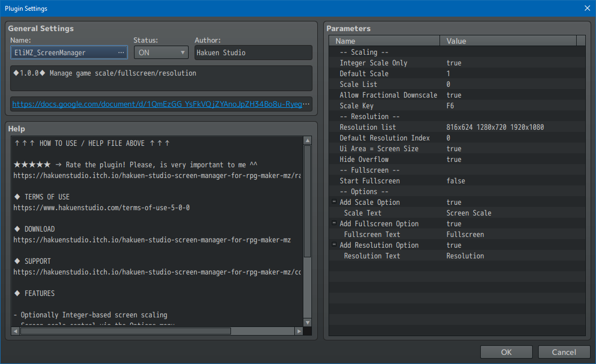
Task: Confirm settings with the OK button
Action: [506, 352]
